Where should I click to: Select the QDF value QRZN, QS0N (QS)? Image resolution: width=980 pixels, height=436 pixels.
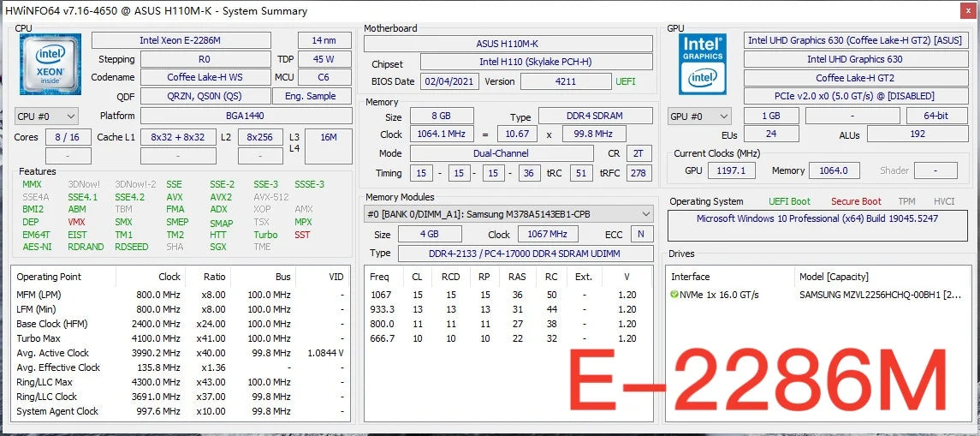(205, 96)
